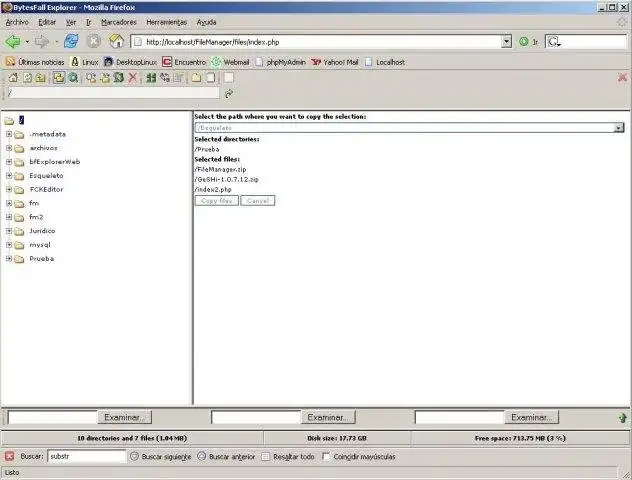Expand the archivos folder node
Screen dimensions: 632x480
9,148
